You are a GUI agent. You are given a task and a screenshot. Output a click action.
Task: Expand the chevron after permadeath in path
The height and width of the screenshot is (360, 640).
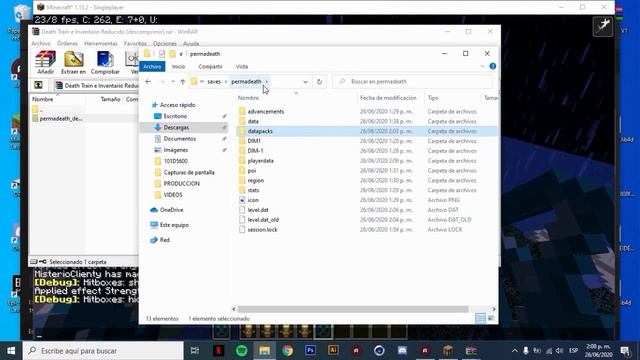coord(267,82)
